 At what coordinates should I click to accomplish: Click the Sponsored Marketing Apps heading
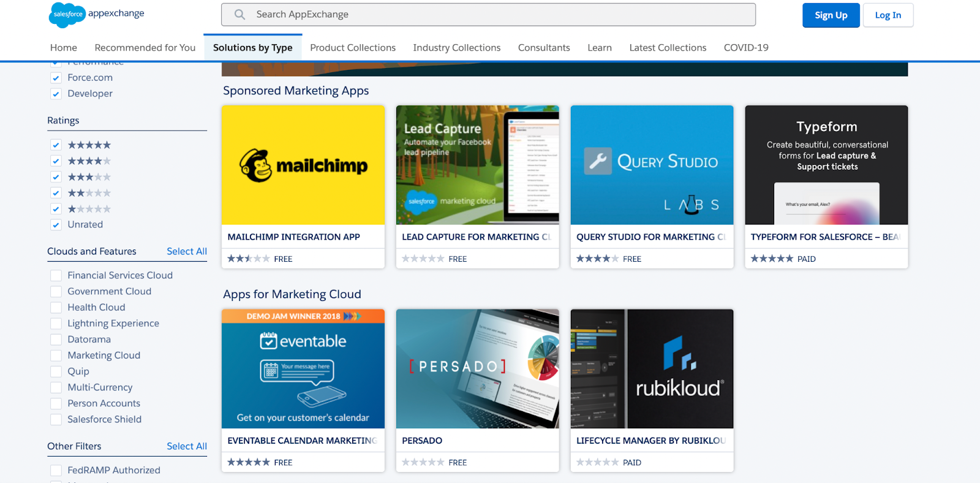[x=296, y=91]
